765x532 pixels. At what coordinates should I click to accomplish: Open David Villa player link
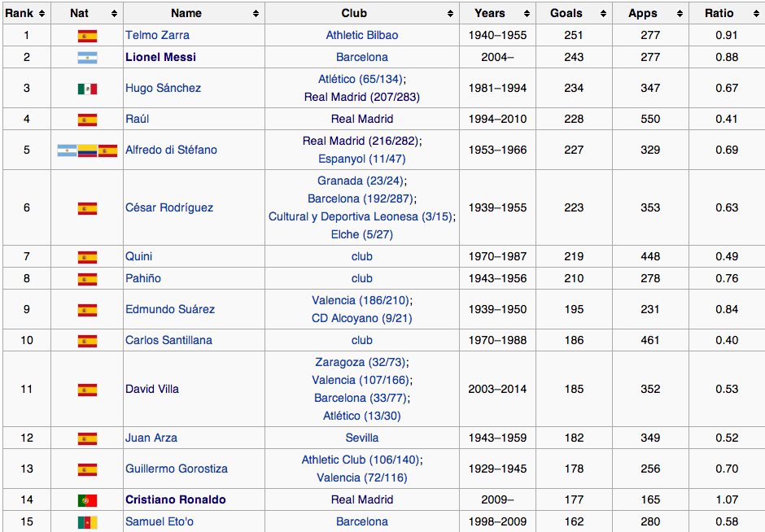tap(152, 389)
